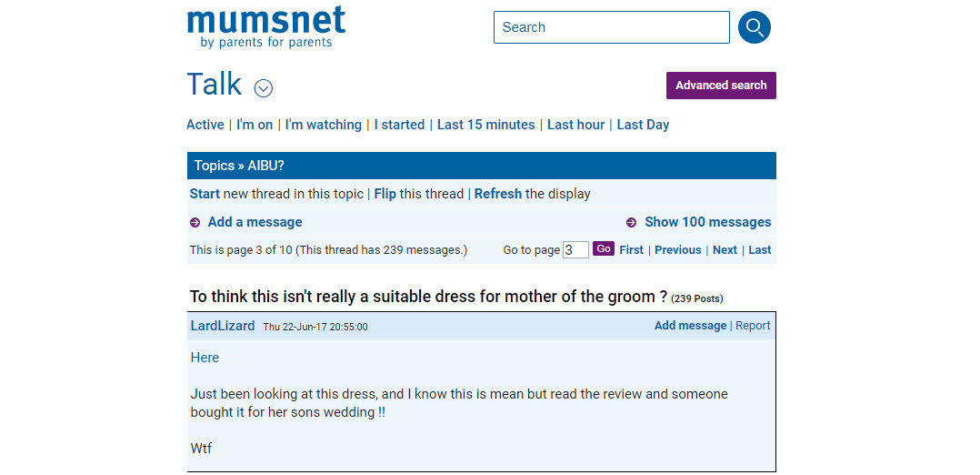Screen dimensions: 980x475
Task: Click the arrow icon beside Show 100 messages
Action: click(631, 223)
